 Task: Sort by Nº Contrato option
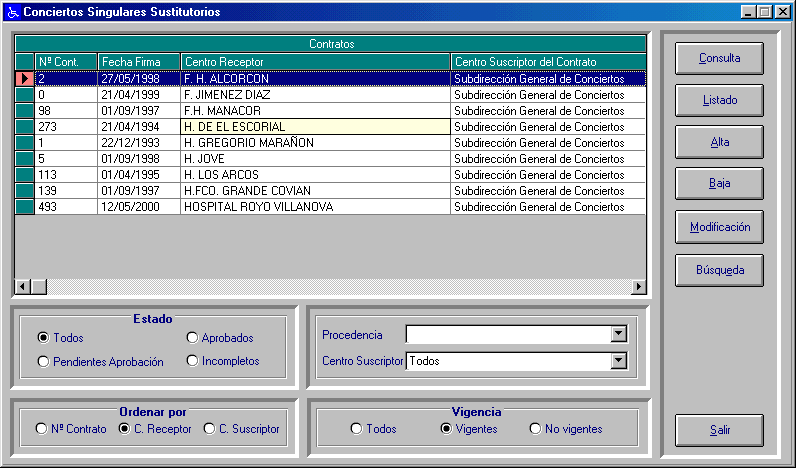41,429
